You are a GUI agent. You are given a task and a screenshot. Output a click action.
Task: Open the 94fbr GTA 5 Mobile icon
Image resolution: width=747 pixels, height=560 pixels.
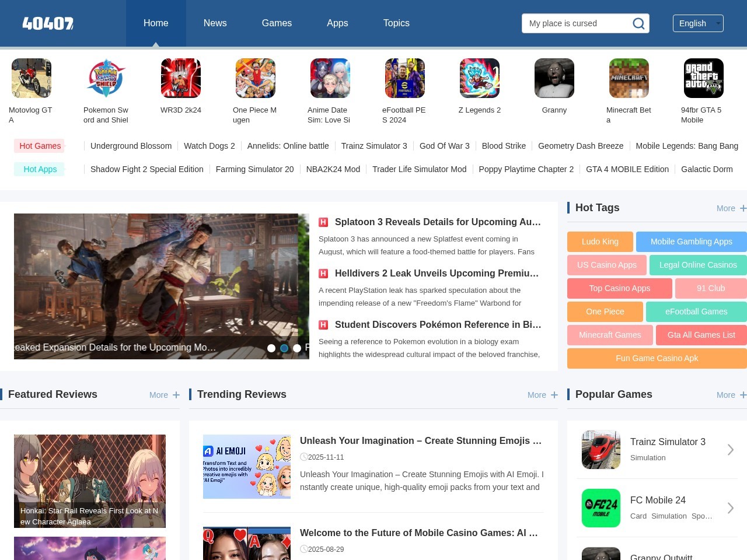pyautogui.click(x=704, y=78)
